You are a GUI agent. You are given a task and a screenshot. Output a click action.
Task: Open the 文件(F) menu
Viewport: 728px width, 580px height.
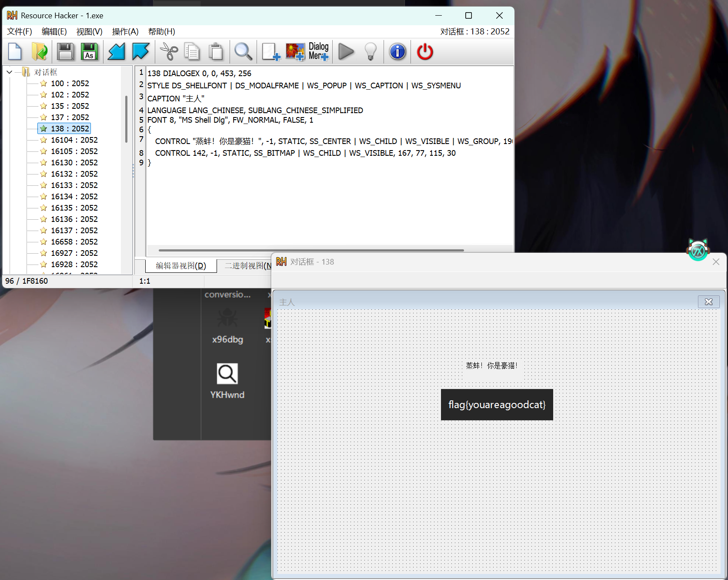(x=20, y=32)
